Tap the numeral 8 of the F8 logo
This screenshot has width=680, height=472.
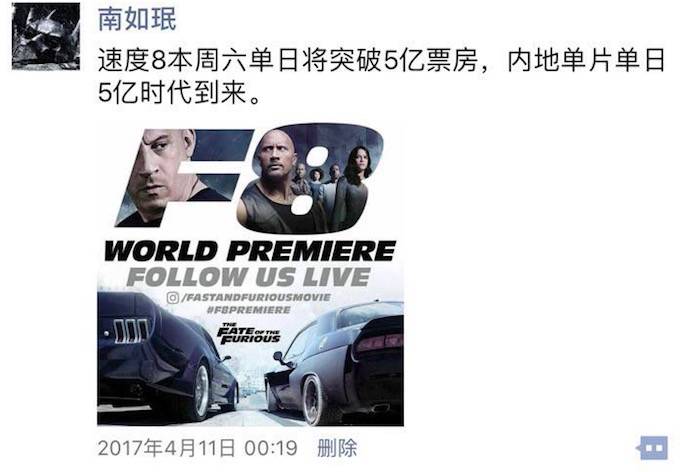310,178
